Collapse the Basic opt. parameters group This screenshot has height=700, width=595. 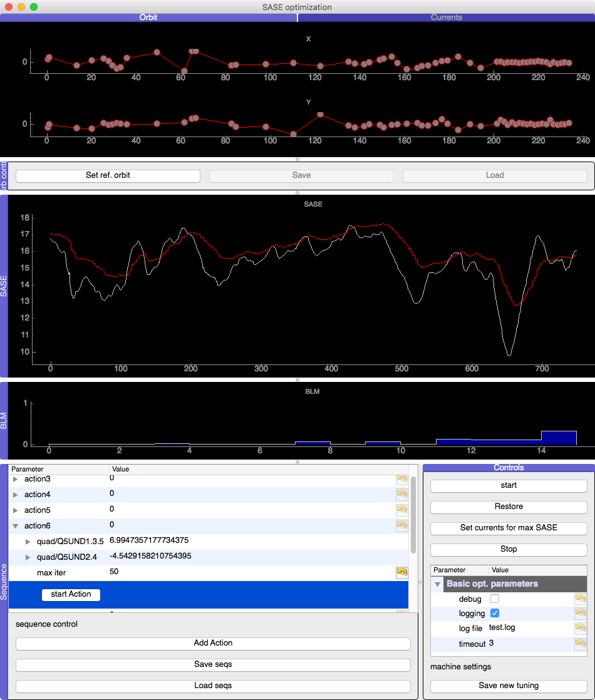[438, 584]
